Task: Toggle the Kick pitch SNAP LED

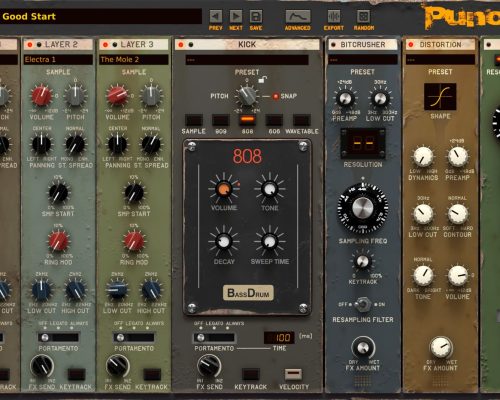Action: point(276,96)
